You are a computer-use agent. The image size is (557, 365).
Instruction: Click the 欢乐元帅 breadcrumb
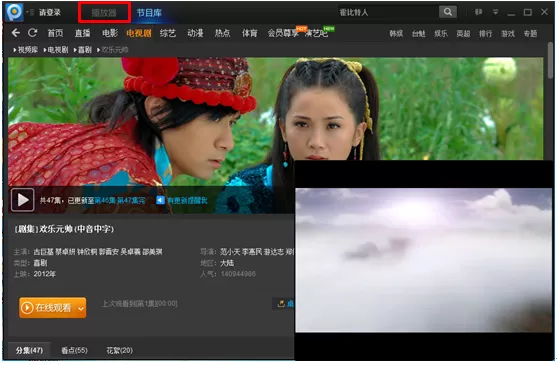(115, 50)
